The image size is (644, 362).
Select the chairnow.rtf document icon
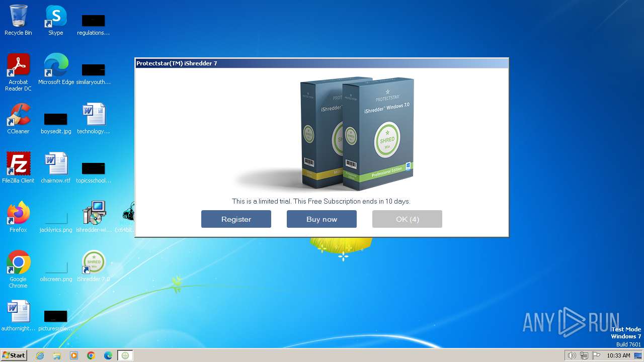tap(56, 168)
